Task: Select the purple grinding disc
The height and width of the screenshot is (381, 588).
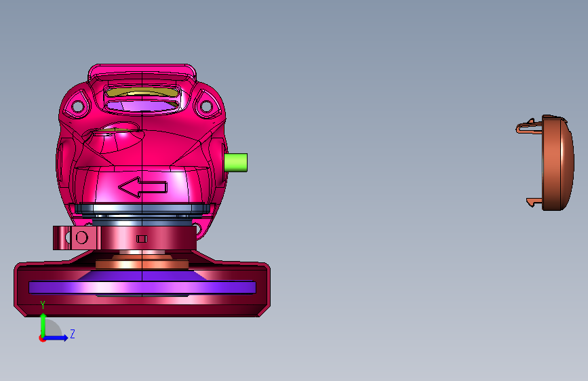Action: point(142,287)
